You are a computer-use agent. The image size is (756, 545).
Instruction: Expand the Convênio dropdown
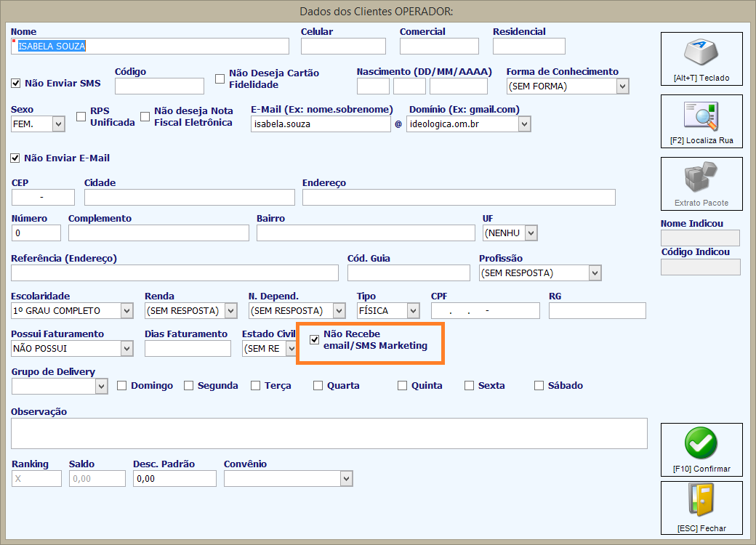pos(346,478)
